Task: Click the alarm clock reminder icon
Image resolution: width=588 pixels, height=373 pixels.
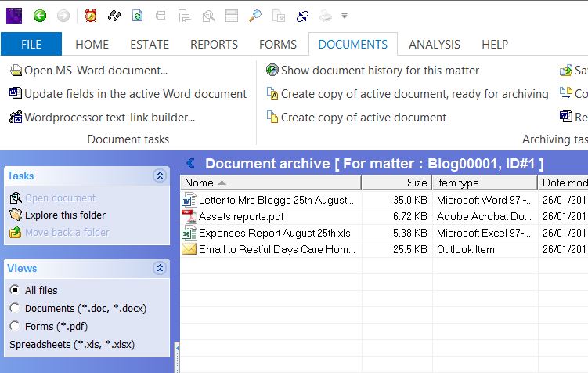Action: (91, 15)
